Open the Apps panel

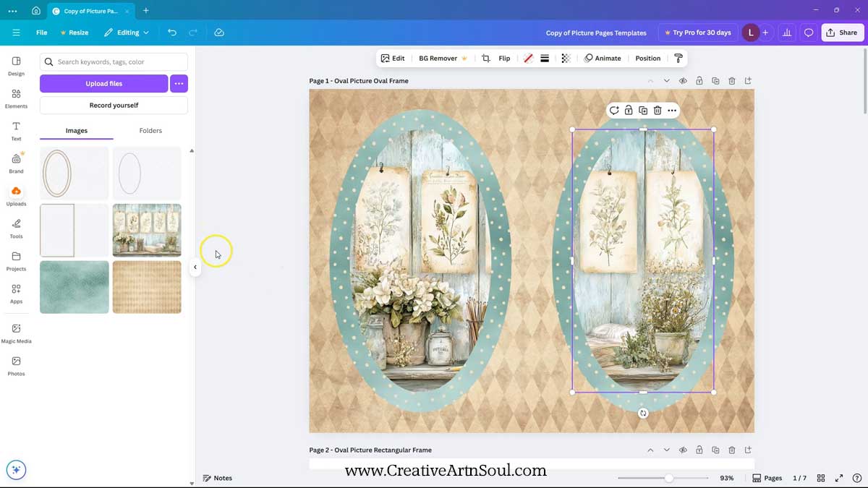[16, 294]
